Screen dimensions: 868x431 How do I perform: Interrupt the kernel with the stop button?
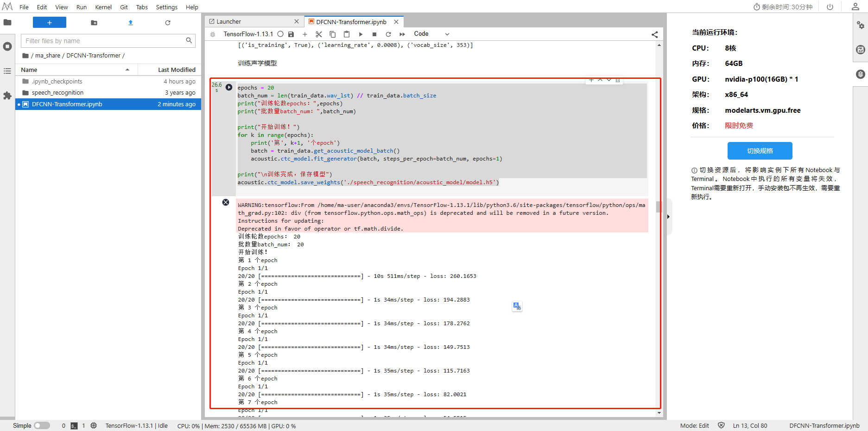(x=374, y=34)
